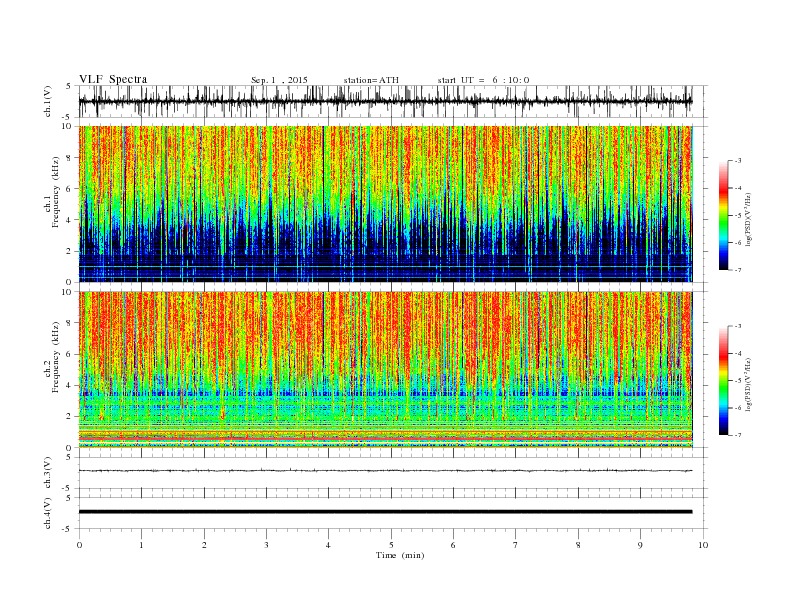Click the thin ch.3 waveform trace
This screenshot has height=612, width=792.
click(385, 471)
